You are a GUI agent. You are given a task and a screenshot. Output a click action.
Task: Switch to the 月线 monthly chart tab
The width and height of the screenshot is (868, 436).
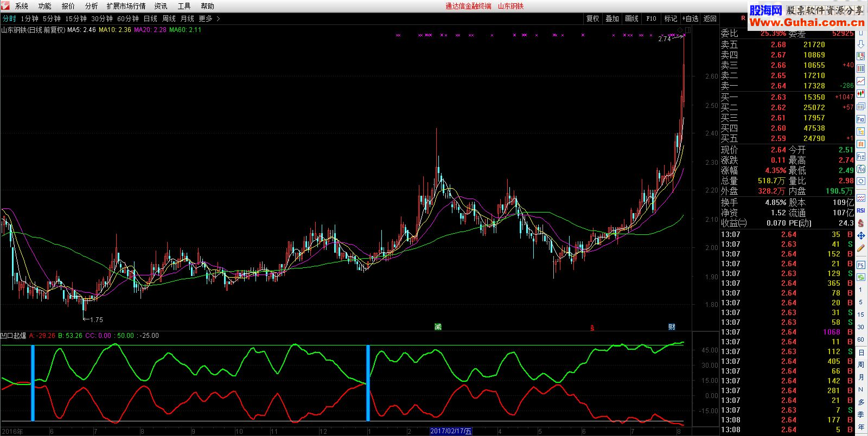click(187, 18)
